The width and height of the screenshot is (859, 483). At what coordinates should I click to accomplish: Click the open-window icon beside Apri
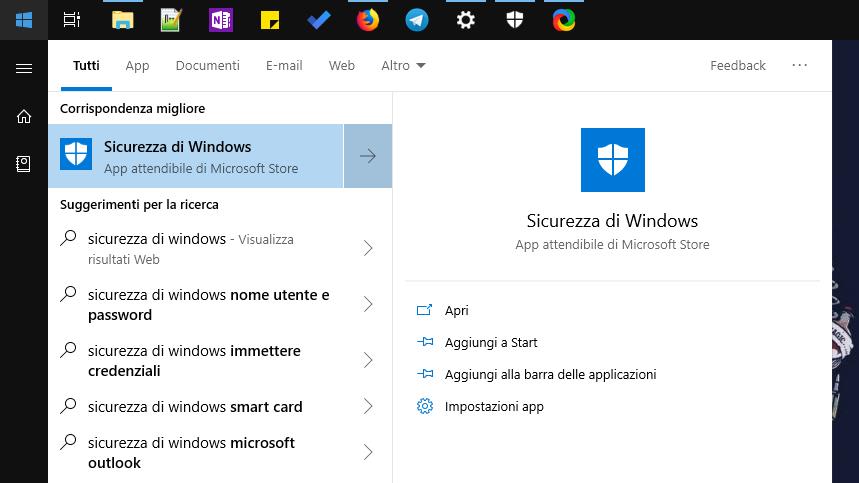click(425, 310)
